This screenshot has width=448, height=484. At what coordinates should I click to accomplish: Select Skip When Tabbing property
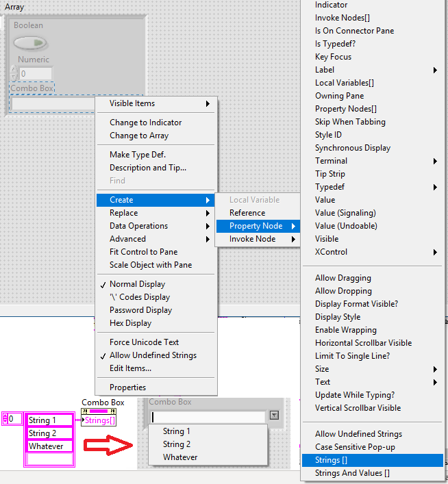click(372, 122)
